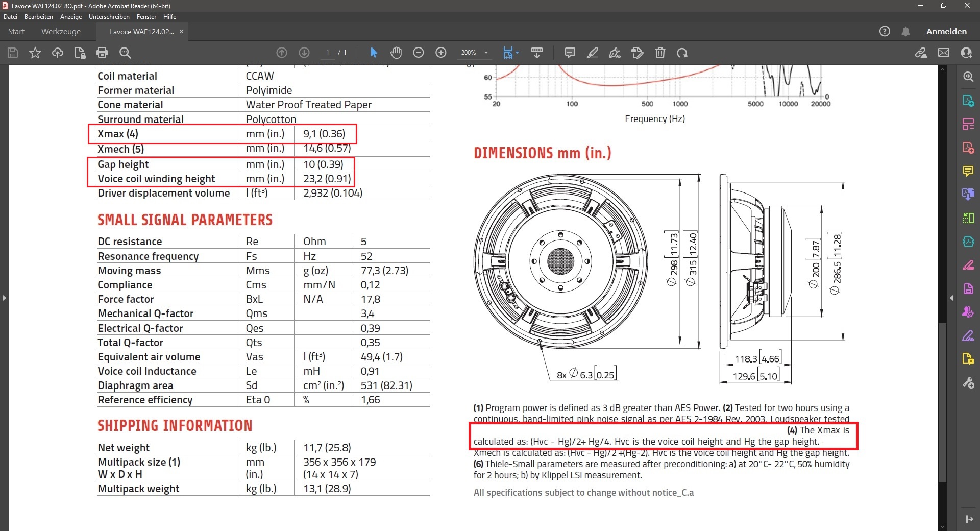Open the Anzeige menu

coord(71,17)
